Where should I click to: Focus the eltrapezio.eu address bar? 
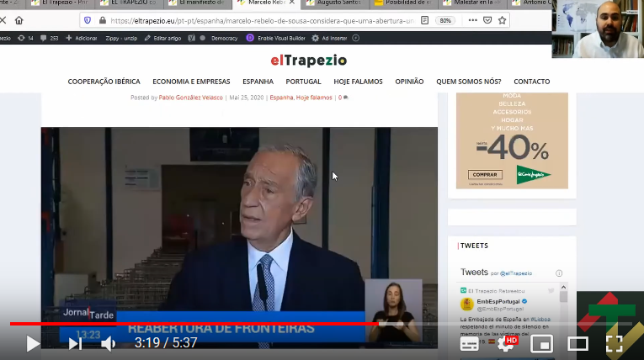point(262,20)
